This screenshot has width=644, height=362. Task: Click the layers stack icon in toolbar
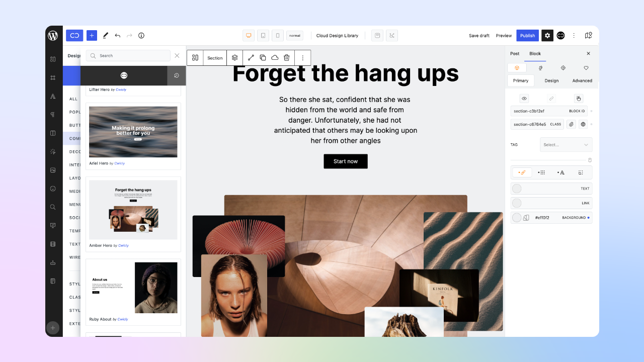pos(235,58)
